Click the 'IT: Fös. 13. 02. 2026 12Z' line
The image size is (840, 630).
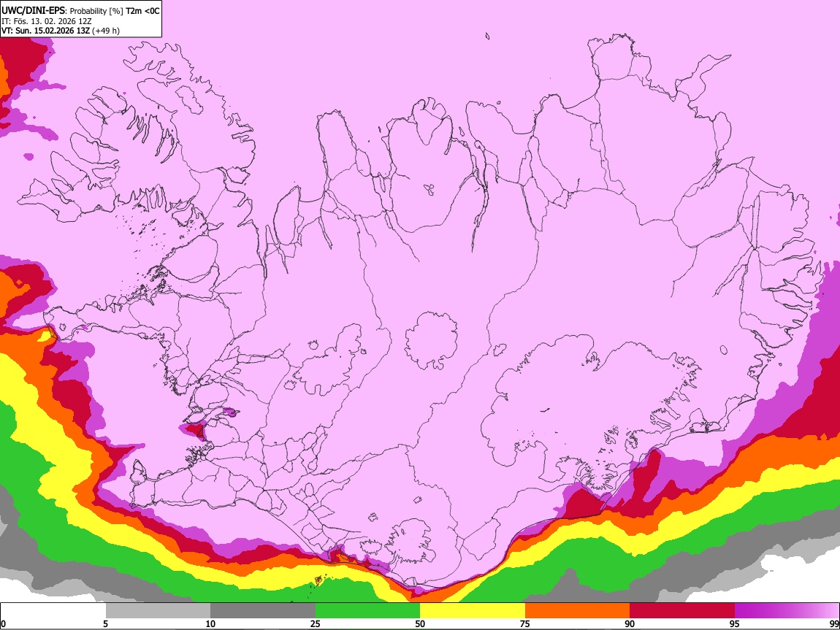tap(47, 21)
